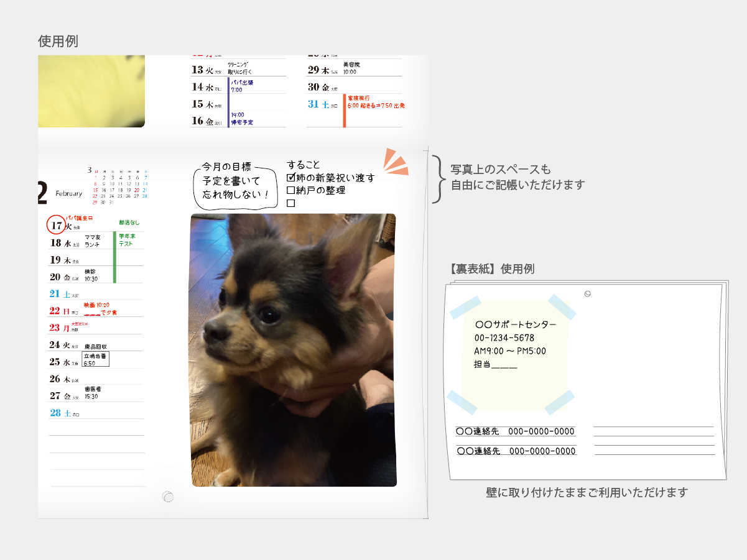Click the 【裏表紙】使用例 heading
Image resolution: width=747 pixels, height=560 pixels.
[x=491, y=269]
